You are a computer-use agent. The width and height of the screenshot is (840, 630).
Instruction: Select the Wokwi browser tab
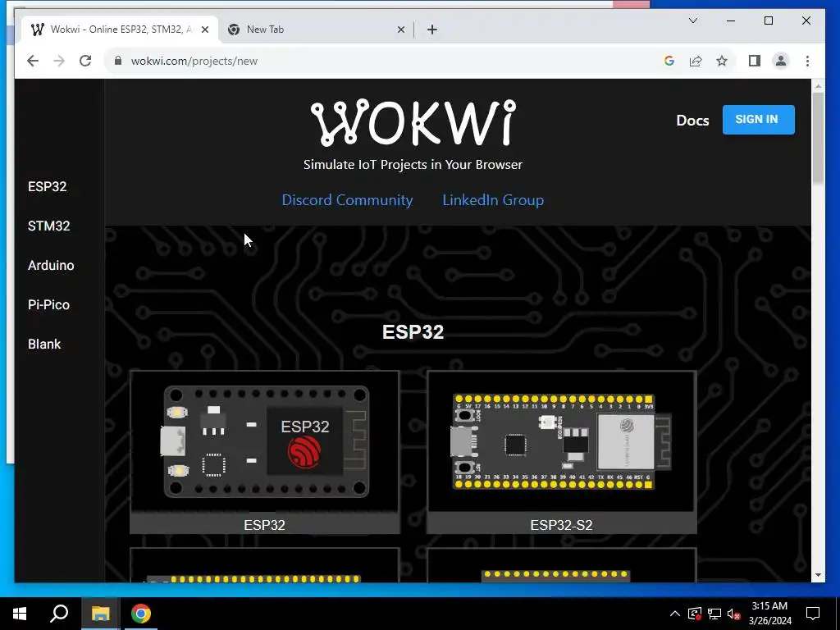point(120,30)
